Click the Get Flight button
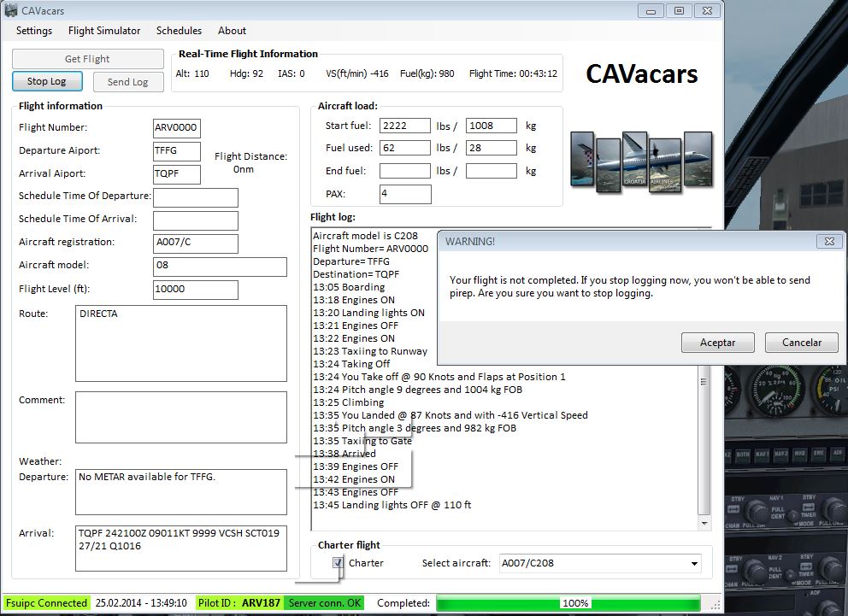The width and height of the screenshot is (848, 616). [87, 59]
